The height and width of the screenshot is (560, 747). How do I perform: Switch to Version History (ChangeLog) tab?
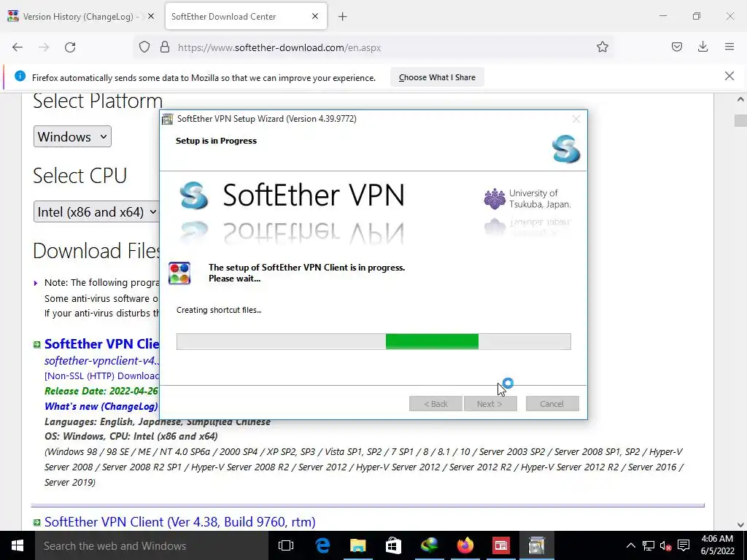(82, 17)
